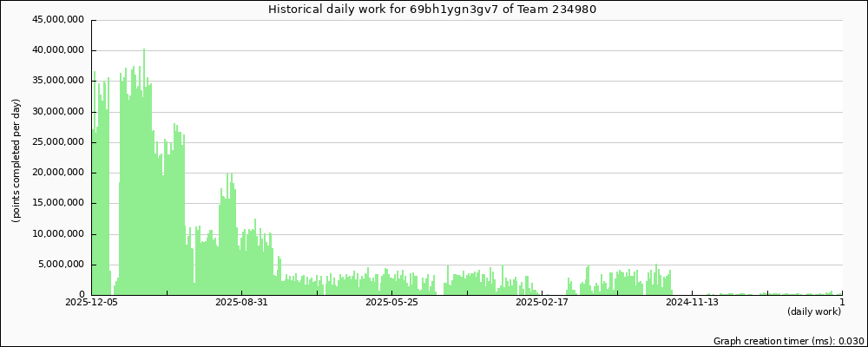
Task: Select the 2025-05-25 date marker
Action: [392, 303]
